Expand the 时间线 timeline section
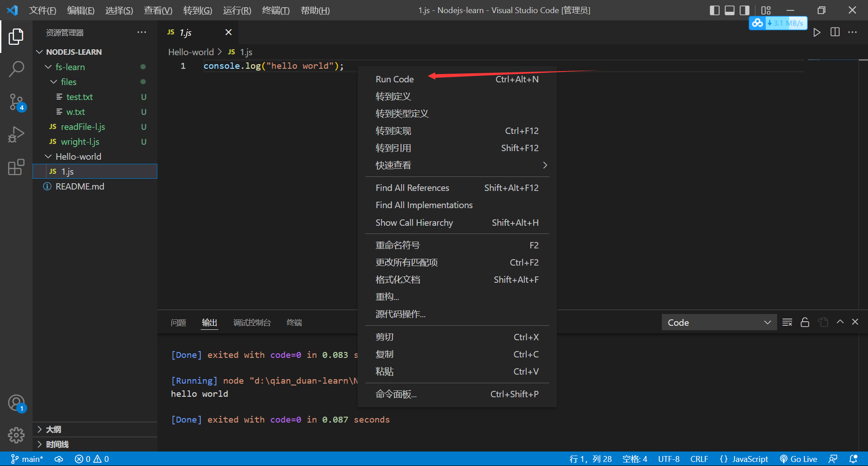868x466 pixels. [x=95, y=444]
